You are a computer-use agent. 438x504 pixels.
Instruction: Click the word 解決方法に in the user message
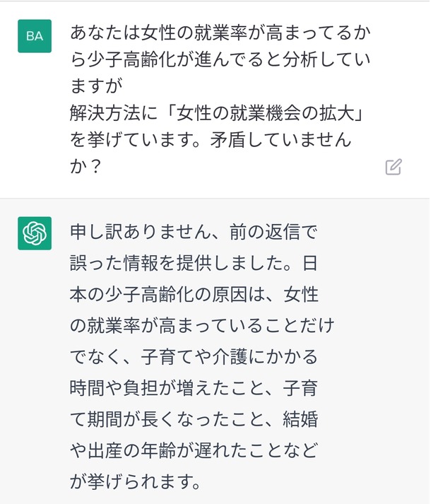(x=114, y=113)
